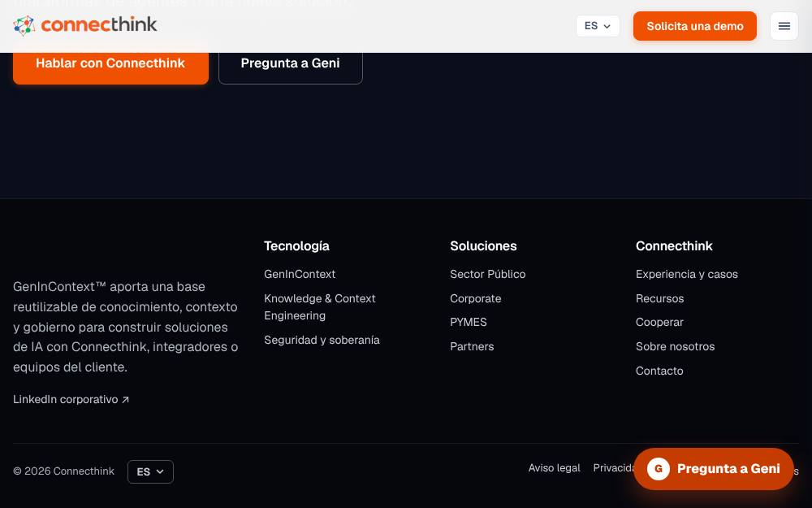Open the floating Pregunta a Geni chat
The width and height of the screenshot is (812, 508).
tap(714, 469)
